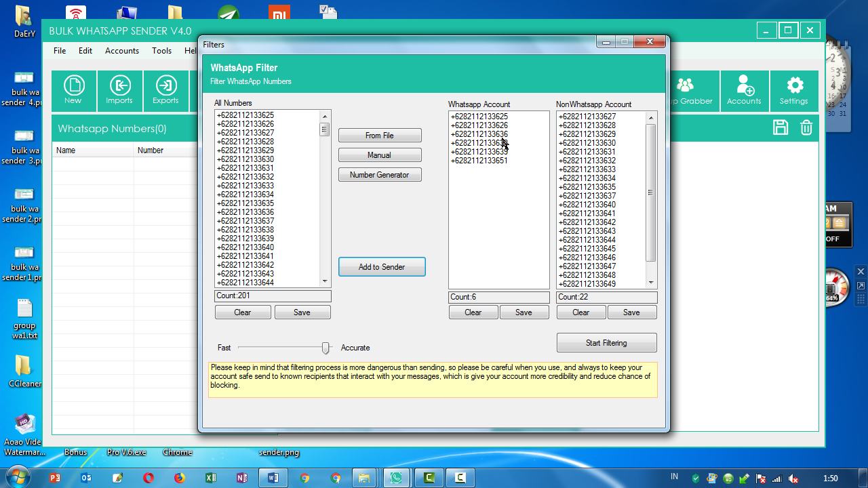Click the NonWhatsapp Account scrollbar thumb
Image resolution: width=868 pixels, height=488 pixels.
coord(651,192)
